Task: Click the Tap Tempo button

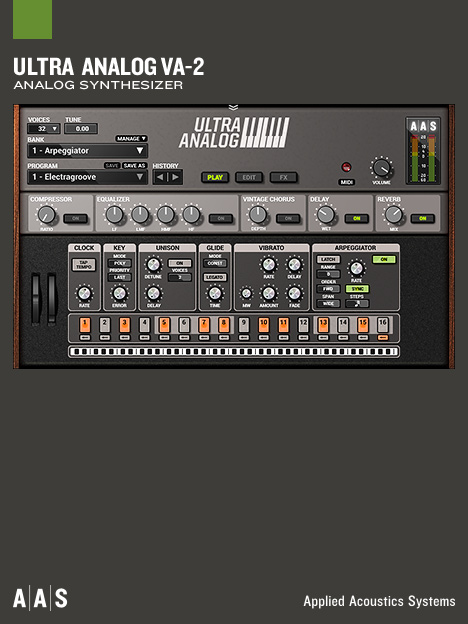Action: (84, 265)
